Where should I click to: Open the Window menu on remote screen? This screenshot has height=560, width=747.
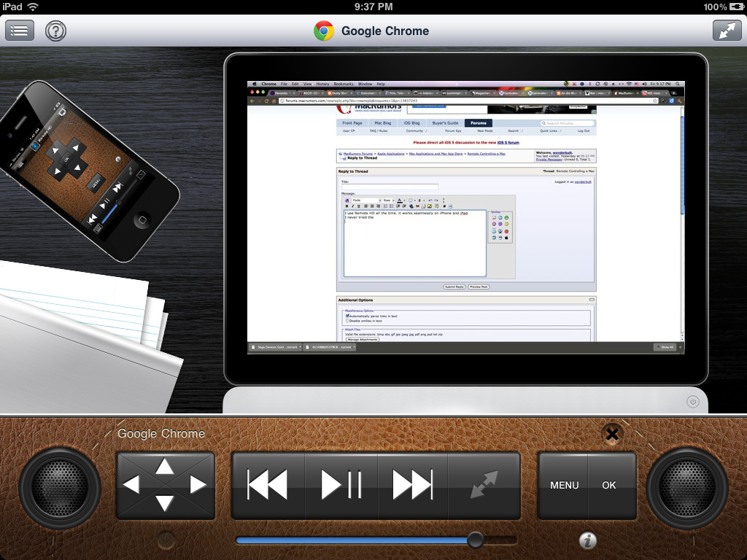click(365, 84)
